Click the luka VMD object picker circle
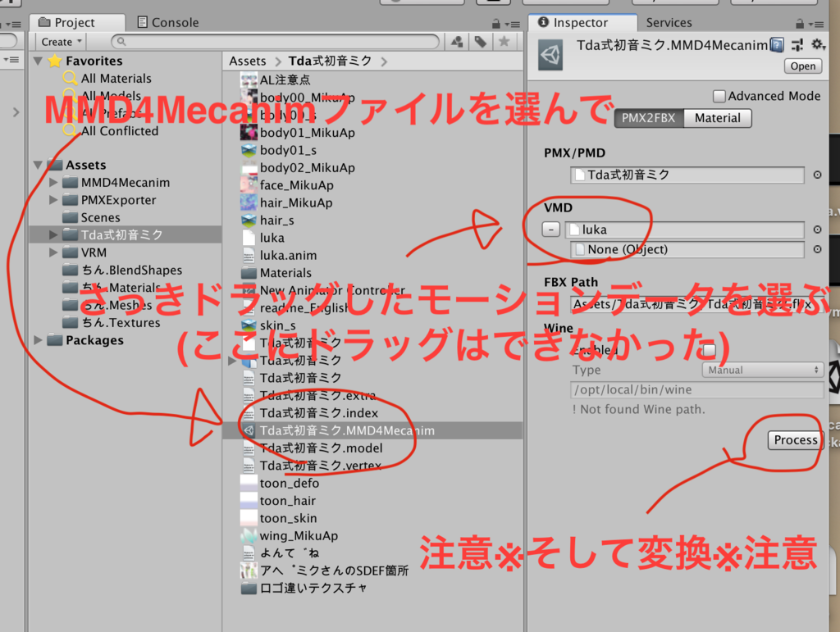Screen dimensions: 840x632 pyautogui.click(x=817, y=229)
